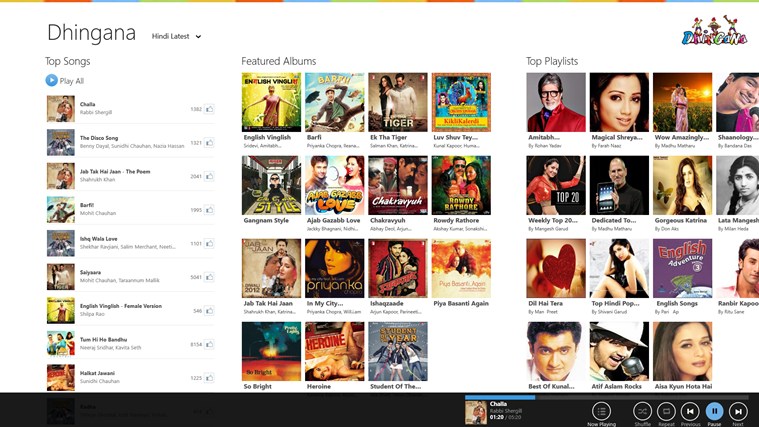
Task: Open the So Bright album
Action: coord(271,351)
